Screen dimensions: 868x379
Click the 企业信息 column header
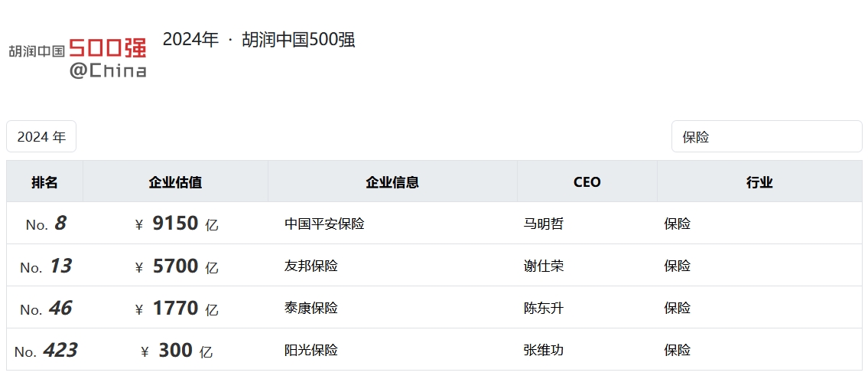click(x=392, y=182)
